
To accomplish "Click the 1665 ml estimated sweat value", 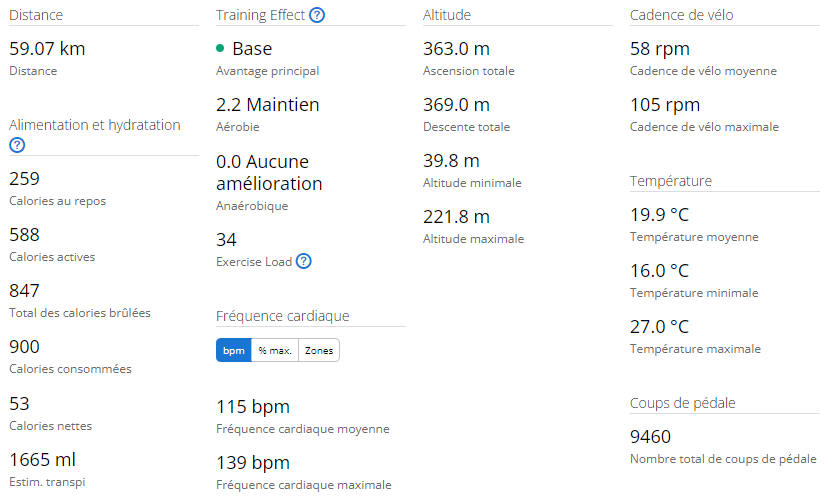I will pyautogui.click(x=42, y=459).
